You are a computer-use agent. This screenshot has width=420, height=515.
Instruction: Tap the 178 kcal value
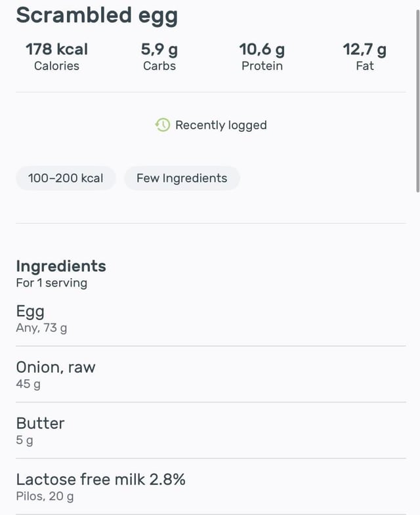pos(56,49)
